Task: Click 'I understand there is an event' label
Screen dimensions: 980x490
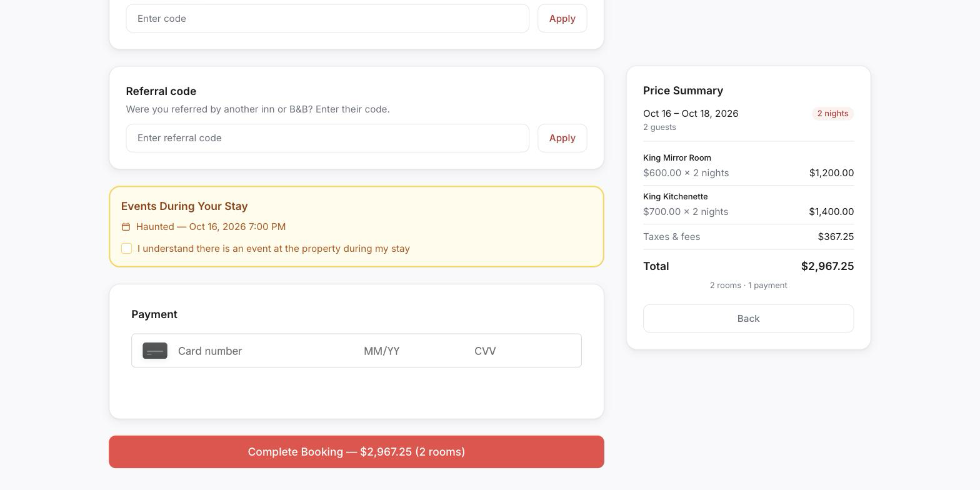Action: click(x=274, y=249)
